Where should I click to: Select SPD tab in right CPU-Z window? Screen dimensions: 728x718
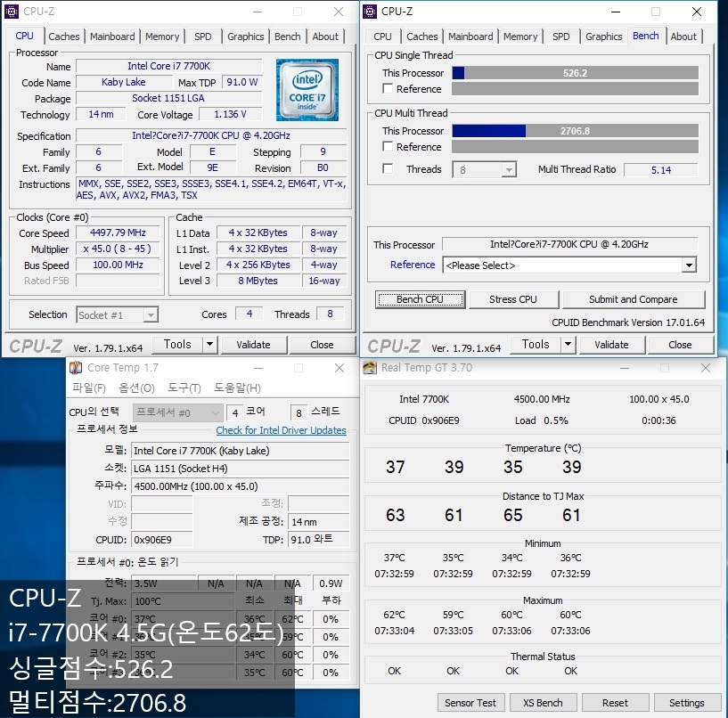pos(560,37)
